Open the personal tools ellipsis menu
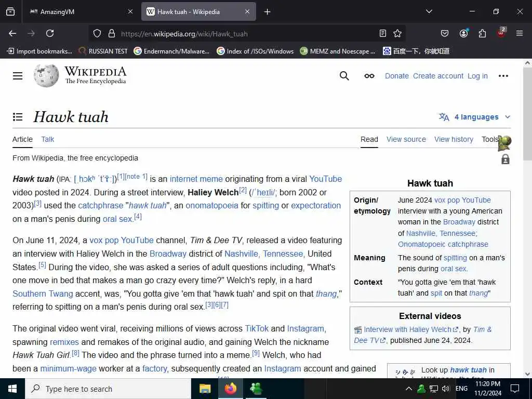Screen dimensions: 532x399 pos(503,76)
